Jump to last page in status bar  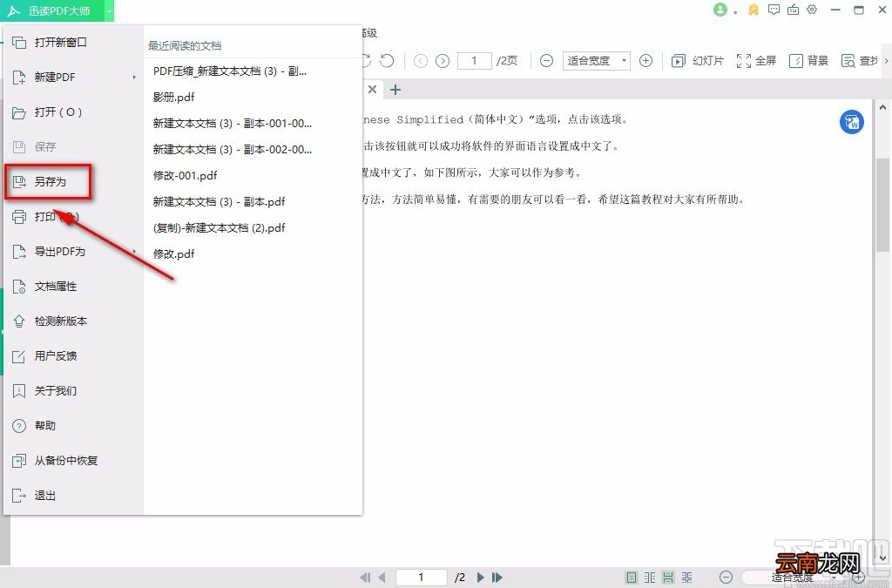[x=497, y=578]
